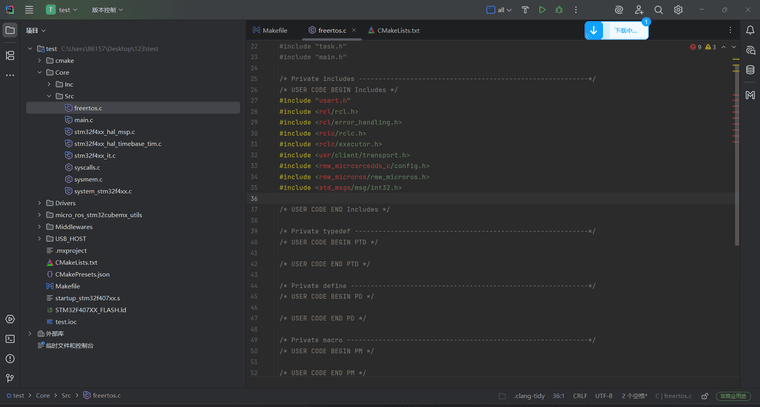Open the Problems tool window
The height and width of the screenshot is (407, 760).
click(10, 359)
